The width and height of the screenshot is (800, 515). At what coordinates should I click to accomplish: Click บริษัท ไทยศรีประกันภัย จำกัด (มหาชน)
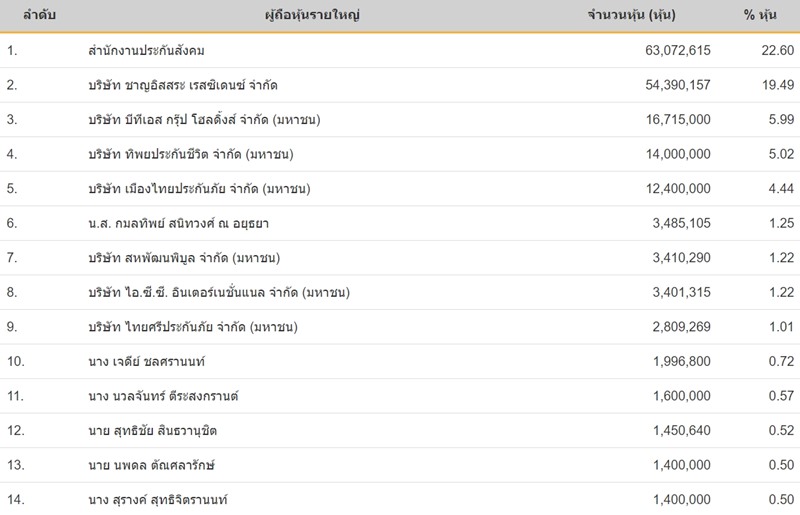(x=194, y=328)
